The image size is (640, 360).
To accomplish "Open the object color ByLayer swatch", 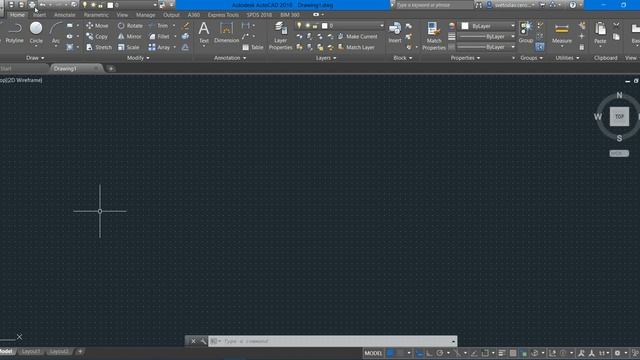I will (x=465, y=26).
